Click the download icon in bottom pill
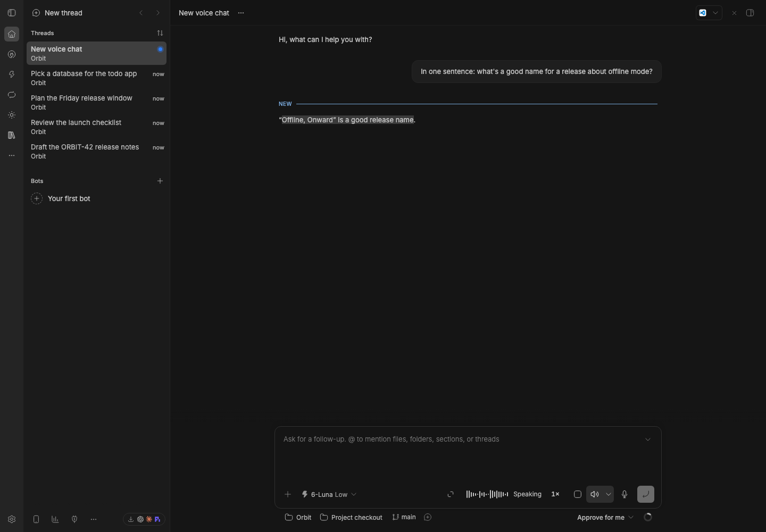This screenshot has height=532, width=766. pyautogui.click(x=131, y=519)
